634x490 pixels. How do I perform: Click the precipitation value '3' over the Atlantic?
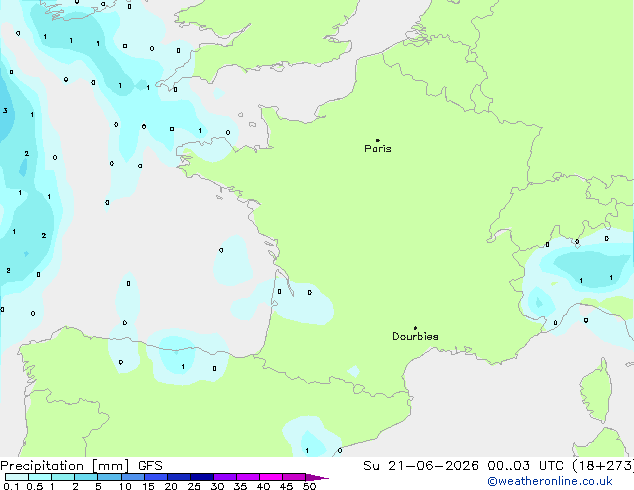coord(5,110)
